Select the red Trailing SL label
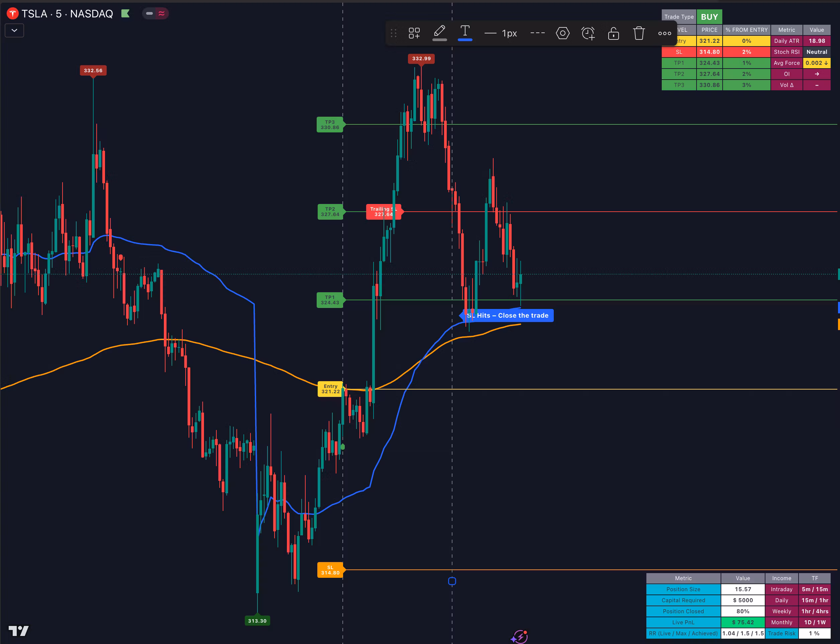The image size is (840, 644). [384, 212]
